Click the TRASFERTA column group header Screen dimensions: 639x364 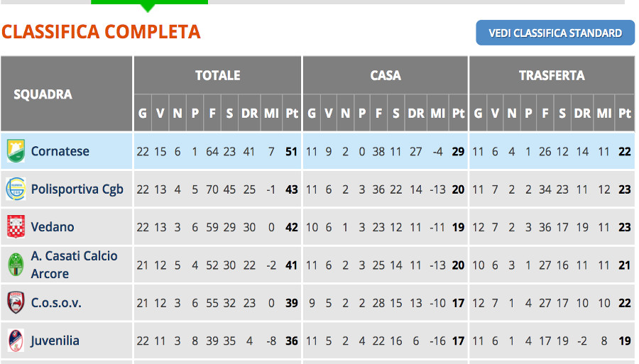click(552, 75)
